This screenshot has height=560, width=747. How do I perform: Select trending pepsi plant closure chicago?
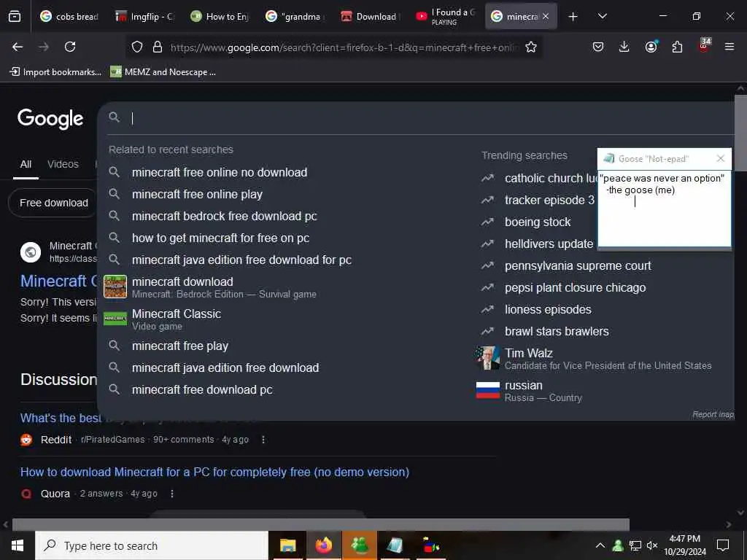click(575, 287)
